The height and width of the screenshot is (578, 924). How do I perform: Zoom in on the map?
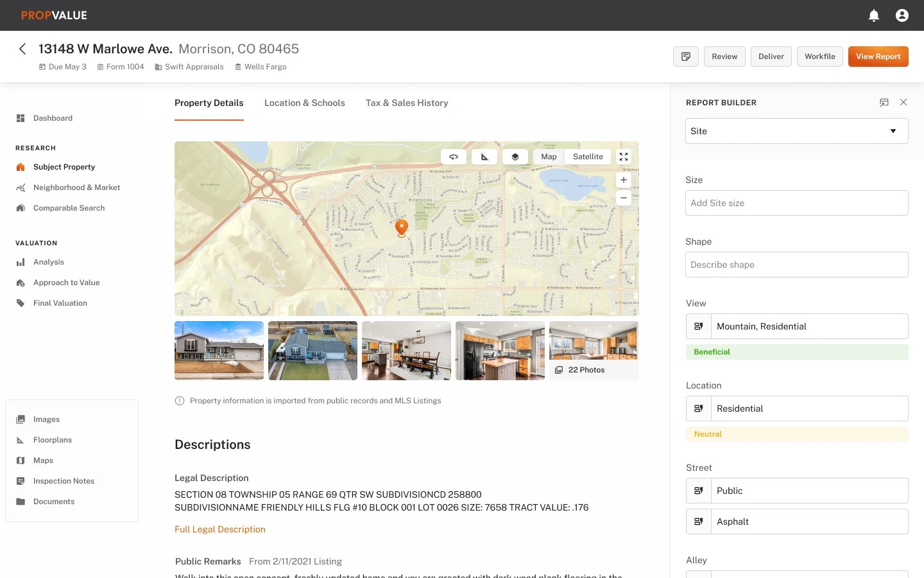point(624,180)
